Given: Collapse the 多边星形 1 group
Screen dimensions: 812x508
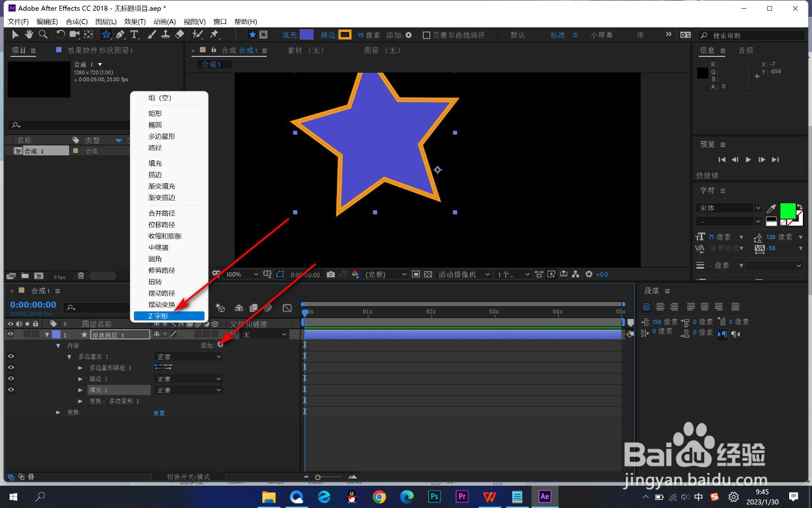Looking at the screenshot, I should (x=70, y=357).
